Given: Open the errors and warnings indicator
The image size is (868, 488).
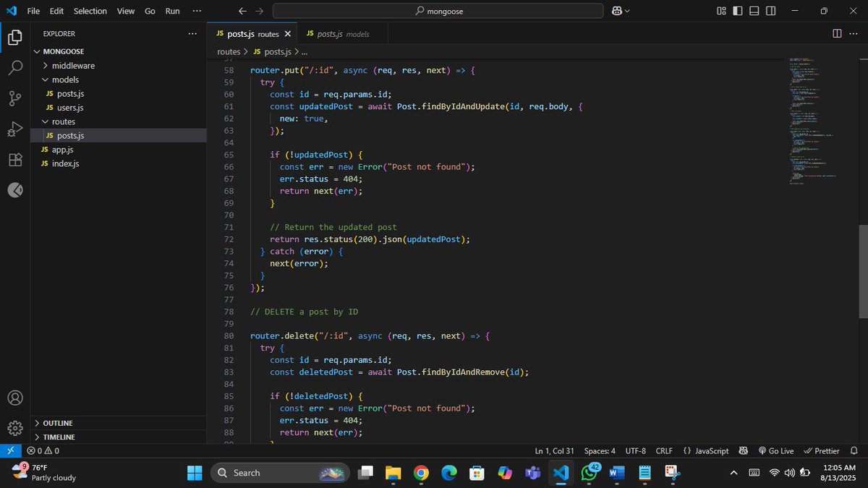Looking at the screenshot, I should [43, 450].
